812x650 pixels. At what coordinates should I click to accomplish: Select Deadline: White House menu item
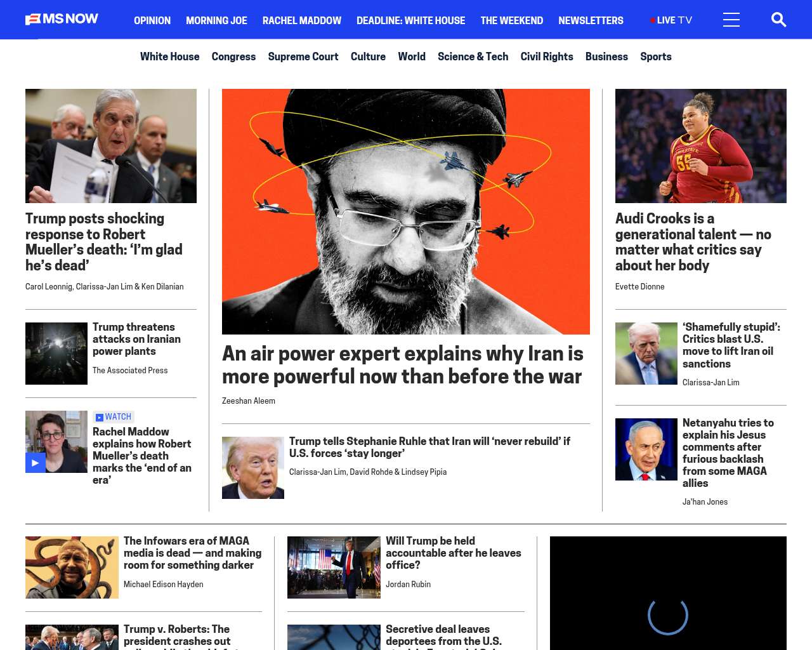(x=410, y=20)
